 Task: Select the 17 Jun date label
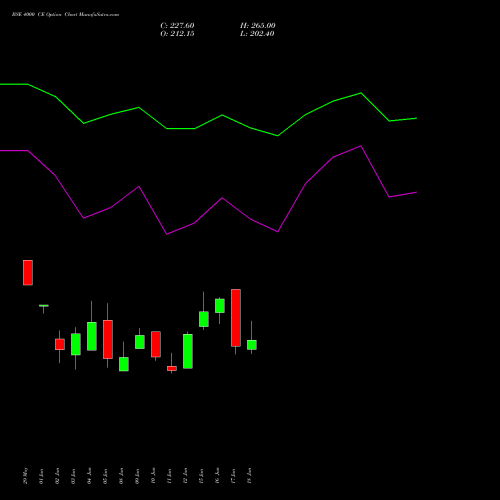click(233, 476)
